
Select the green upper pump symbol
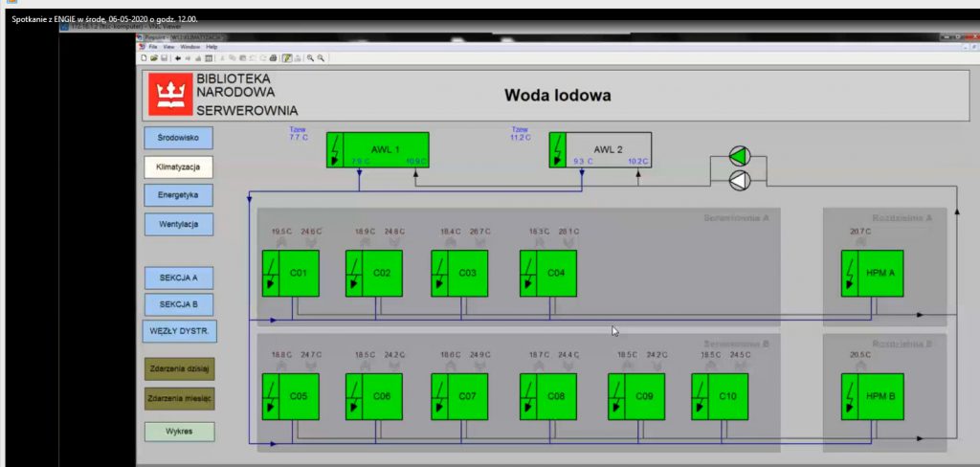(742, 156)
